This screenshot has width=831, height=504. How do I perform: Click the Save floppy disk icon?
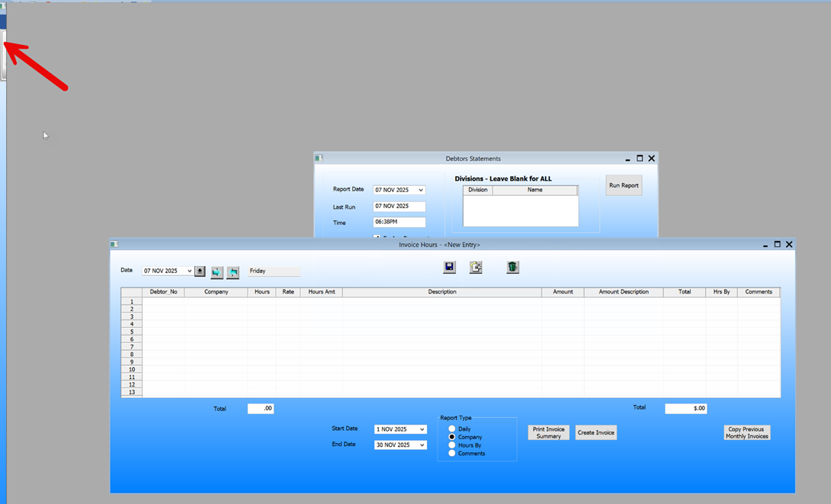tap(449, 267)
